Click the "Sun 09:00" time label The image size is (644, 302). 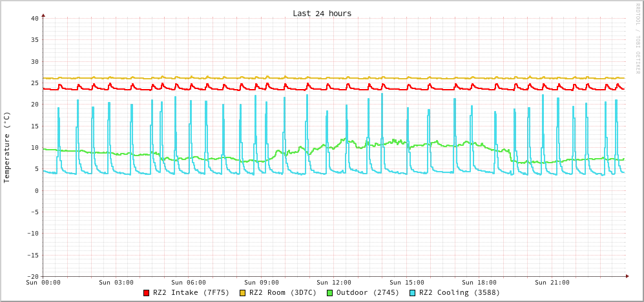click(262, 283)
